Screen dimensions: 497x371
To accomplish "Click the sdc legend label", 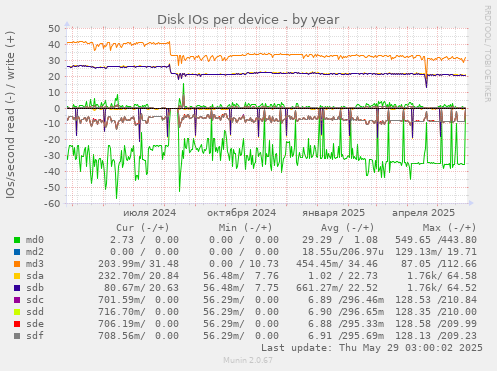I will [35, 300].
